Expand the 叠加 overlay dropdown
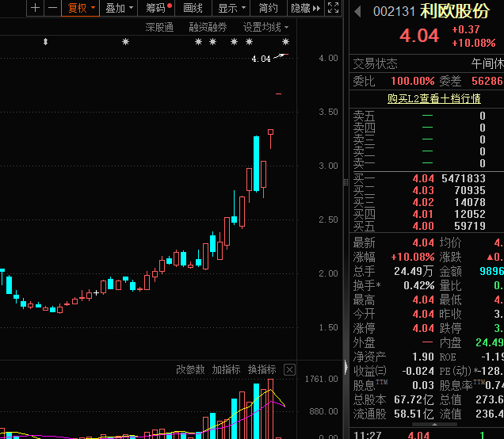Screen dimensions: 504x439 [119, 8]
